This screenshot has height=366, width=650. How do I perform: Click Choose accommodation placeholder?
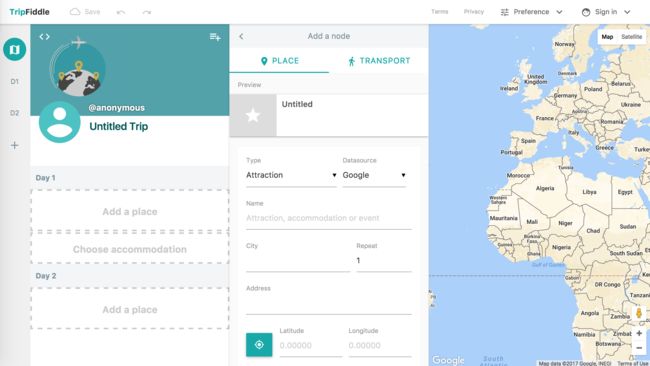(x=130, y=249)
